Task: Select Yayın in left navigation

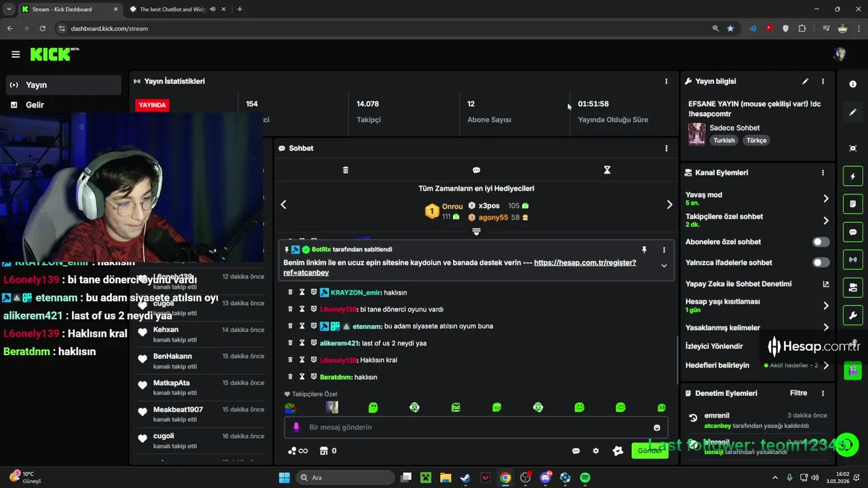Action: [64, 85]
